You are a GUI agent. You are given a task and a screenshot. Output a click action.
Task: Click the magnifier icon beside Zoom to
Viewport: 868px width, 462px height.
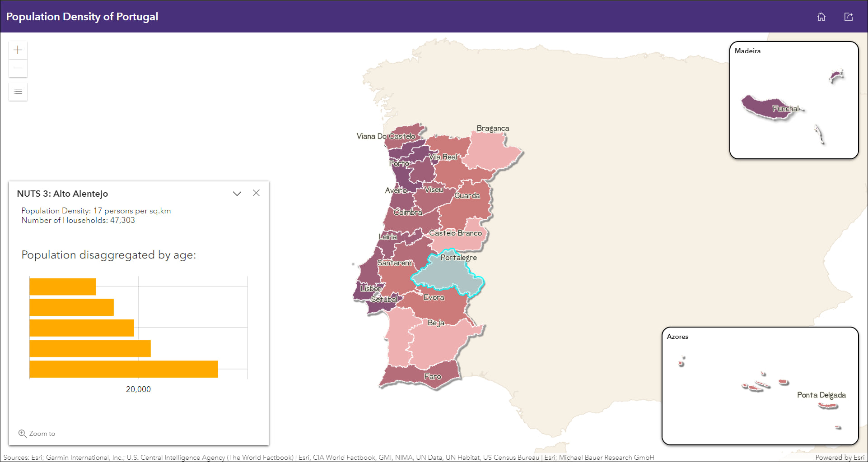click(x=22, y=434)
